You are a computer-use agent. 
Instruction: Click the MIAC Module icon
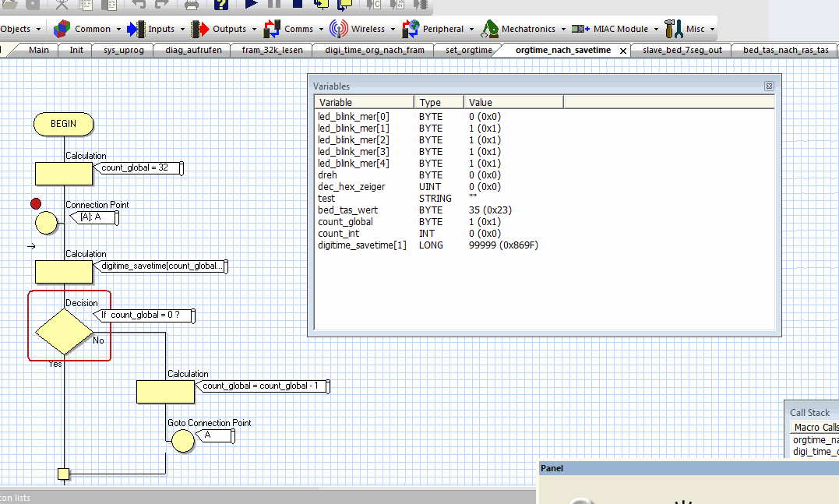click(x=580, y=29)
